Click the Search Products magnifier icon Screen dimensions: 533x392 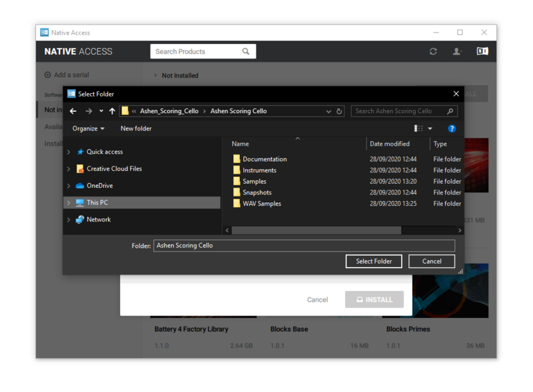[x=245, y=51]
